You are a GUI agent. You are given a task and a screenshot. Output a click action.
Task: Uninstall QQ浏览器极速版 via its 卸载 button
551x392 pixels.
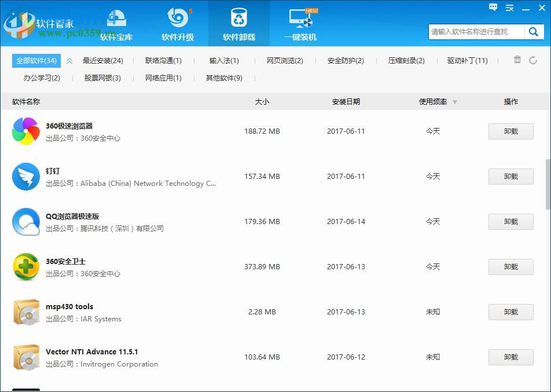[510, 221]
